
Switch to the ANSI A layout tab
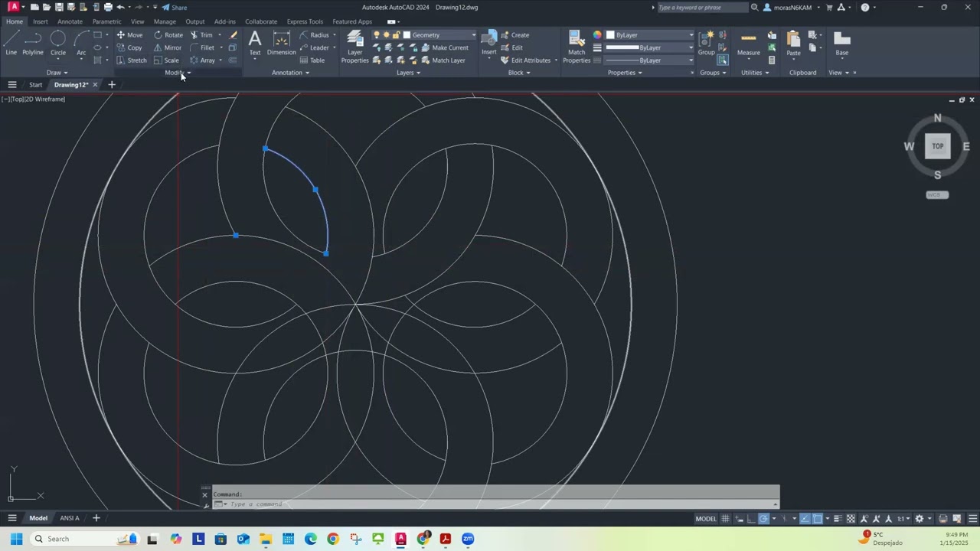pyautogui.click(x=70, y=518)
